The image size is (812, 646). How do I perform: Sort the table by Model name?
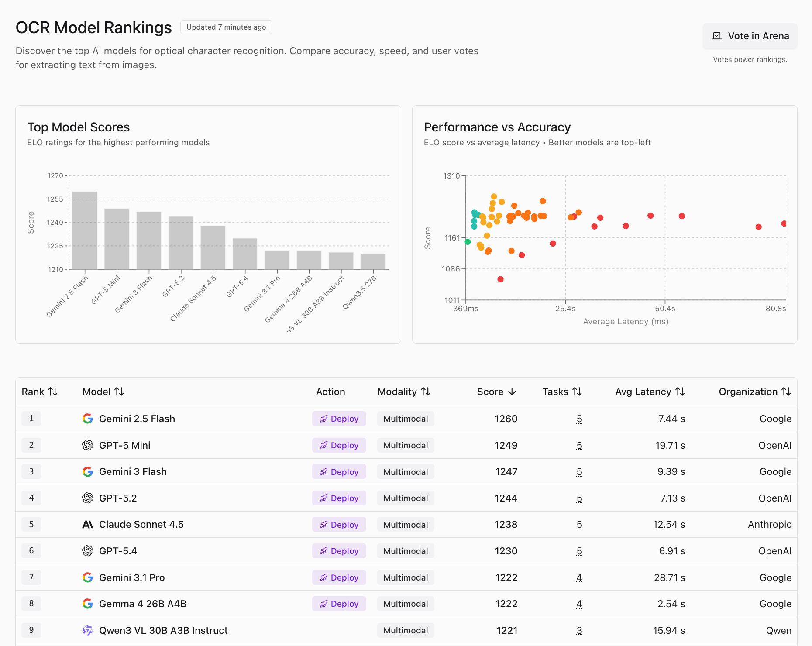pos(103,392)
